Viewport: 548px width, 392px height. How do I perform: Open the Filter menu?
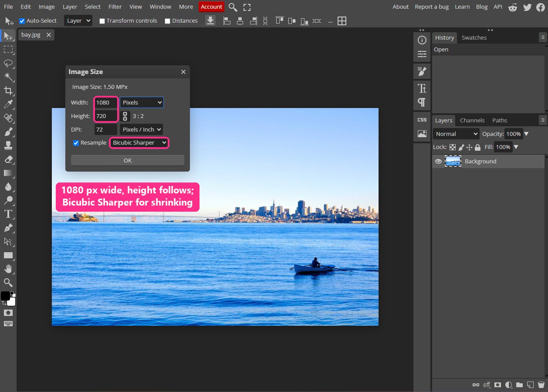[115, 7]
